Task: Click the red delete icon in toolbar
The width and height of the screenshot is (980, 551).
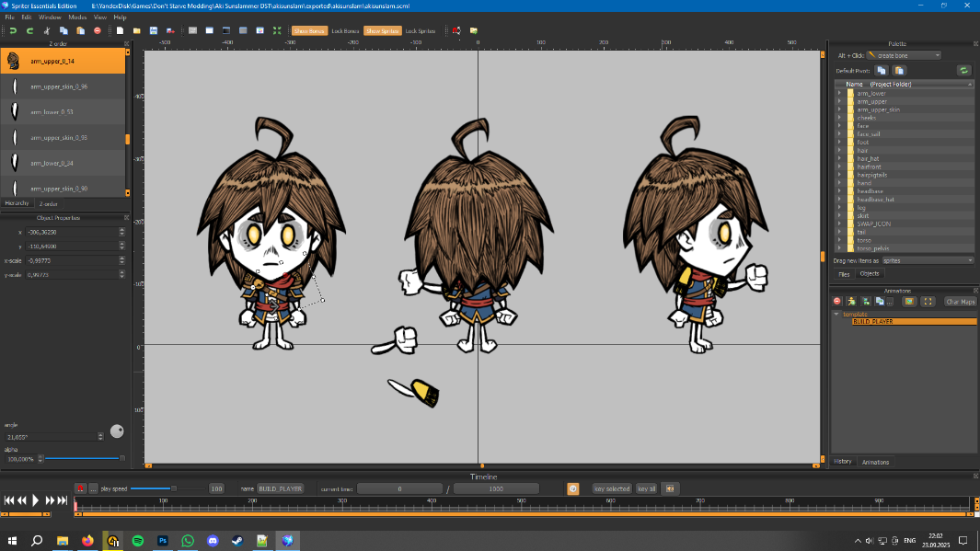Action: tap(98, 30)
